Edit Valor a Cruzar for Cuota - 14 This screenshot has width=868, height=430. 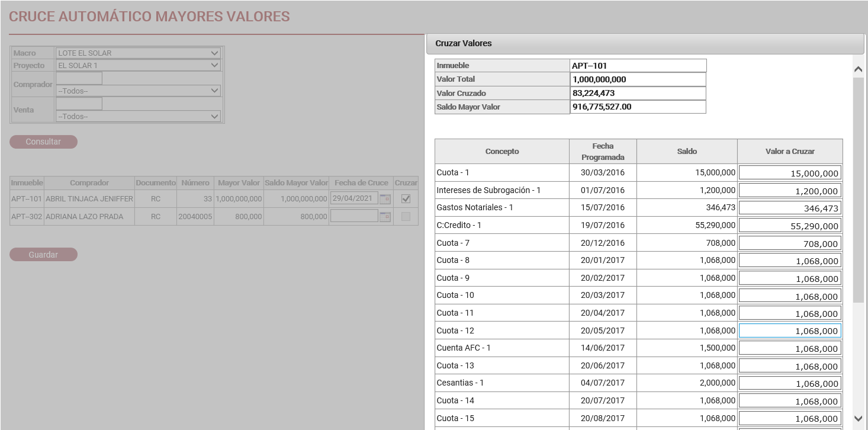[790, 401]
